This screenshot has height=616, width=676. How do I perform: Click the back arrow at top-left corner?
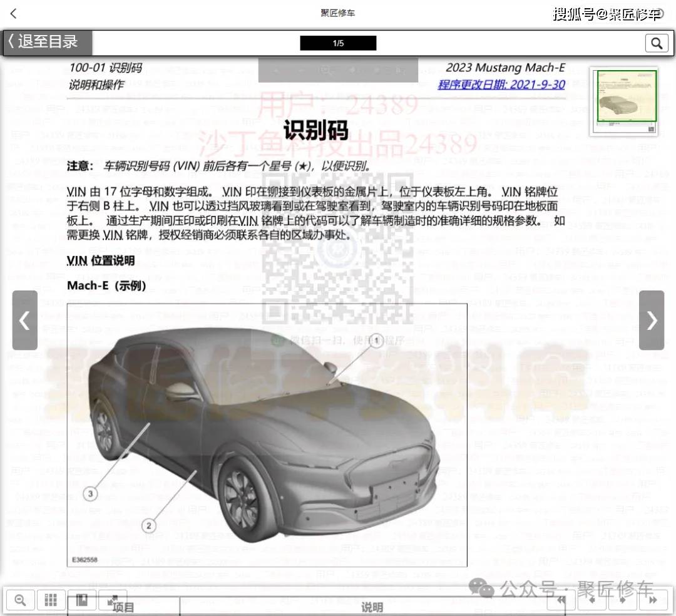coord(14,13)
